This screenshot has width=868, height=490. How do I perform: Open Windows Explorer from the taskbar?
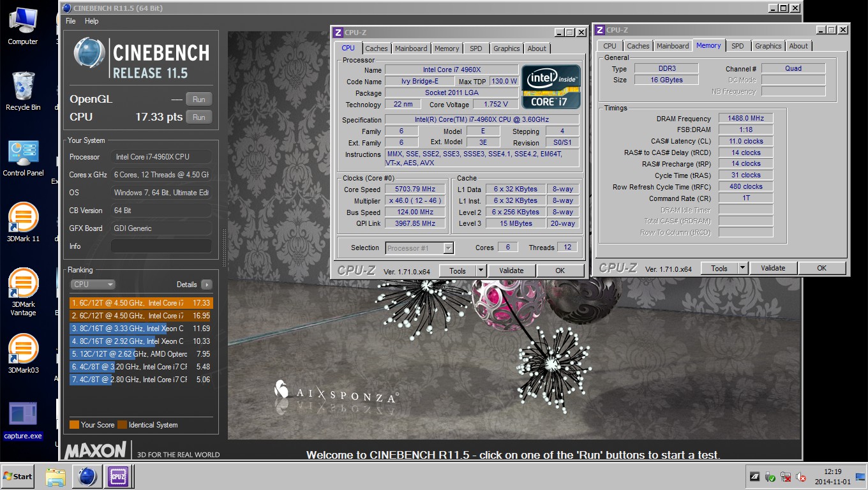(56, 477)
